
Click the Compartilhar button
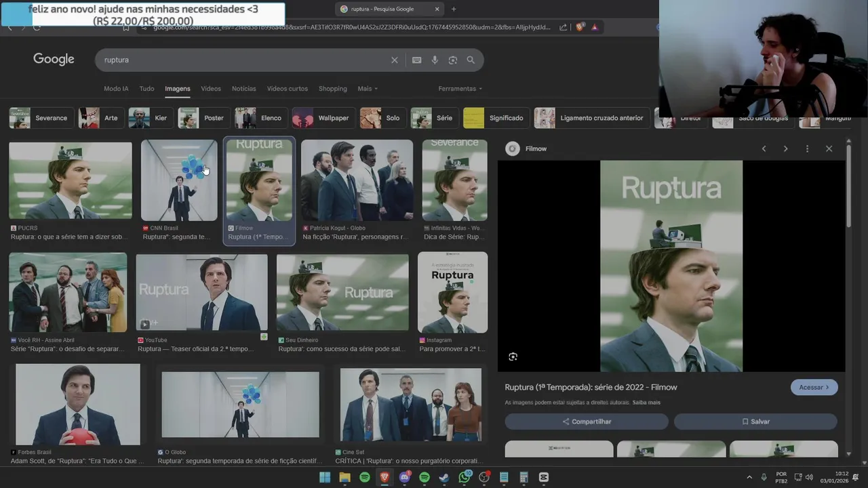coord(587,422)
